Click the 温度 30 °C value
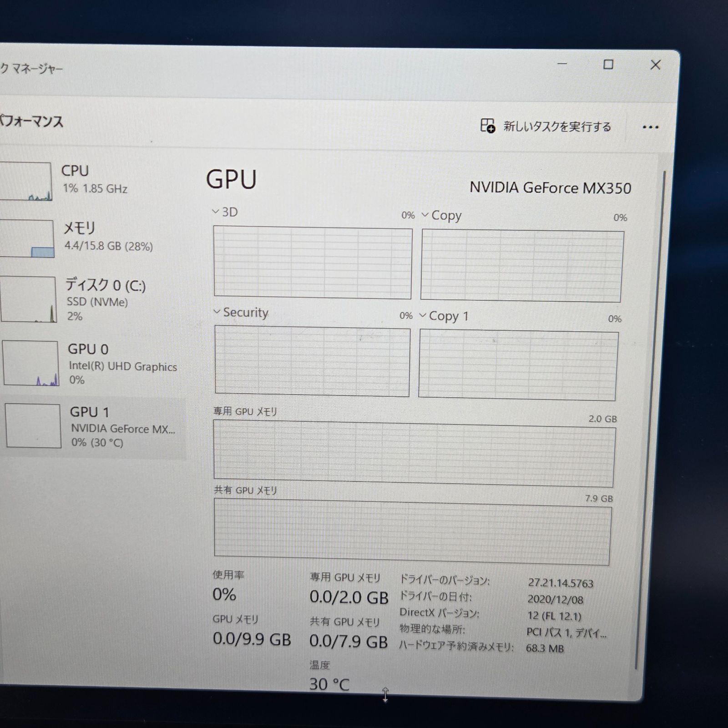 coord(329,684)
